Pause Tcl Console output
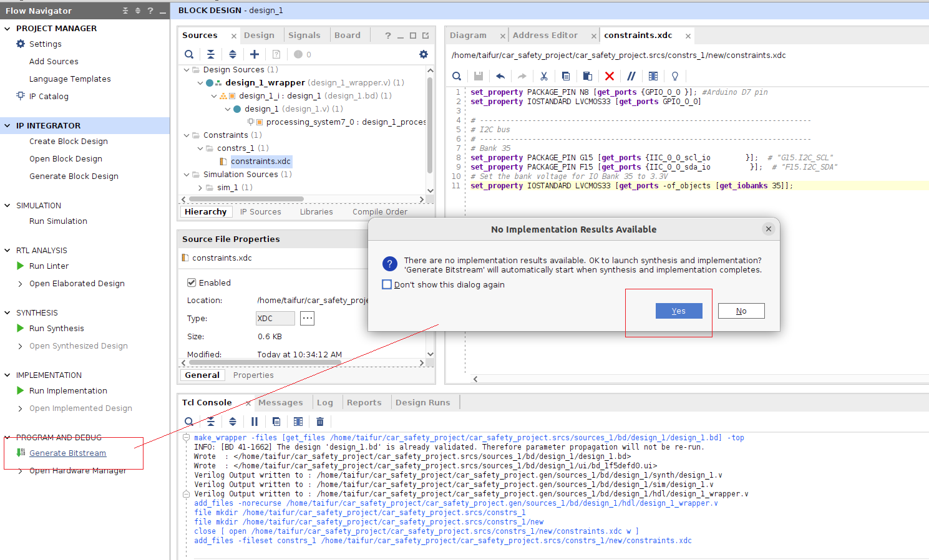The image size is (929, 560). coord(255,422)
